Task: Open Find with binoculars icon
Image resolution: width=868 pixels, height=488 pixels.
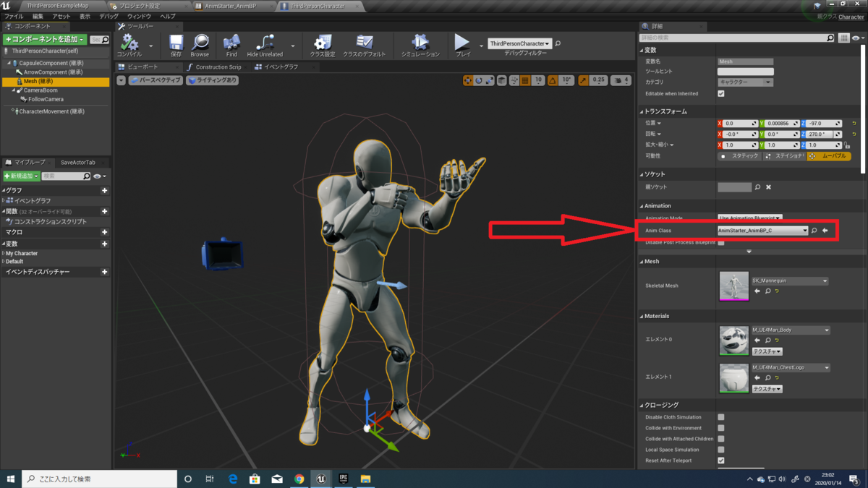Action: click(x=231, y=45)
